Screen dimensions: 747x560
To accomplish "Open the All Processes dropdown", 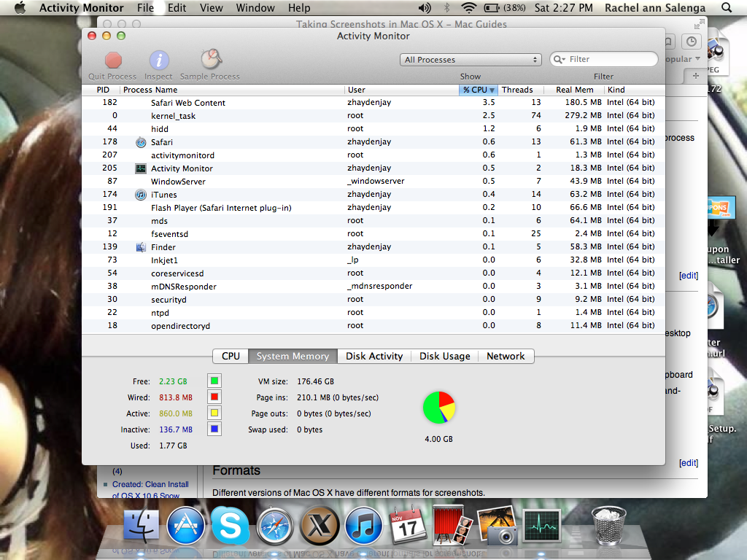I will 471,60.
